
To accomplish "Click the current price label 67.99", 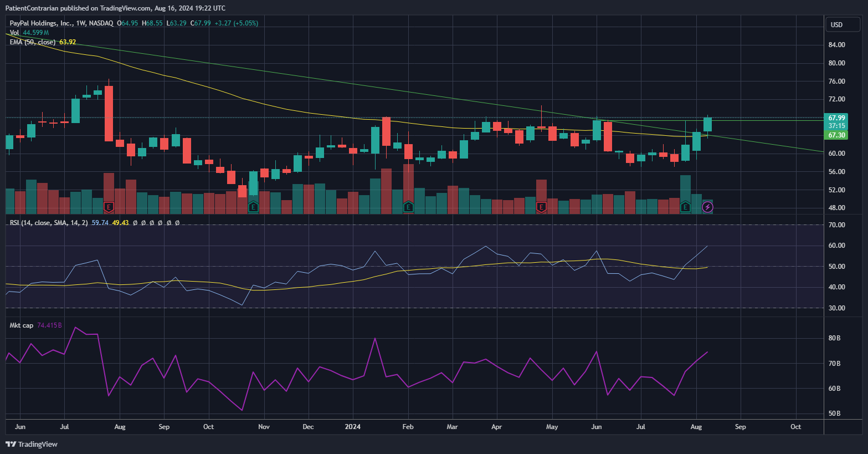I will (x=836, y=118).
